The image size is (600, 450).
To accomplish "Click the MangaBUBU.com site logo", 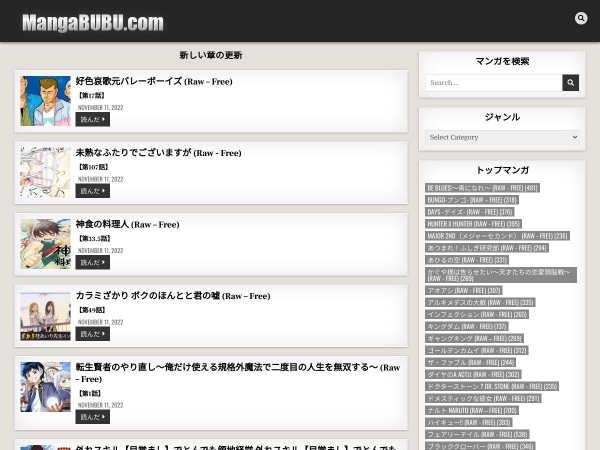I will tap(93, 23).
